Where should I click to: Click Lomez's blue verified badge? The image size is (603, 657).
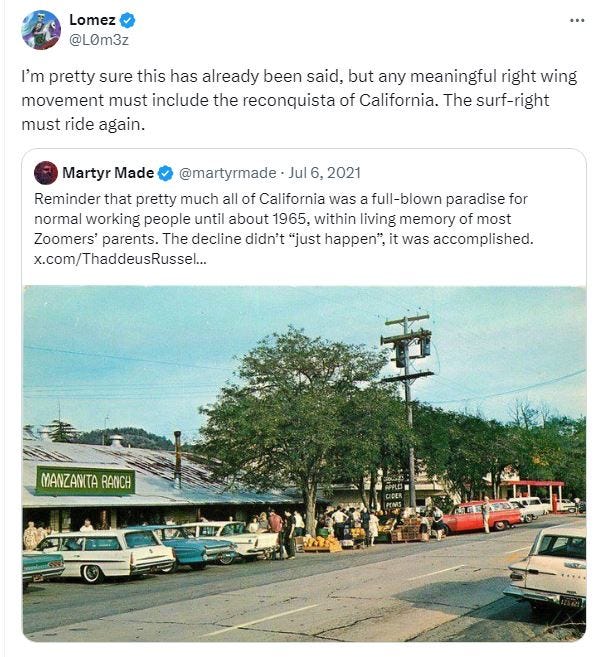(127, 20)
